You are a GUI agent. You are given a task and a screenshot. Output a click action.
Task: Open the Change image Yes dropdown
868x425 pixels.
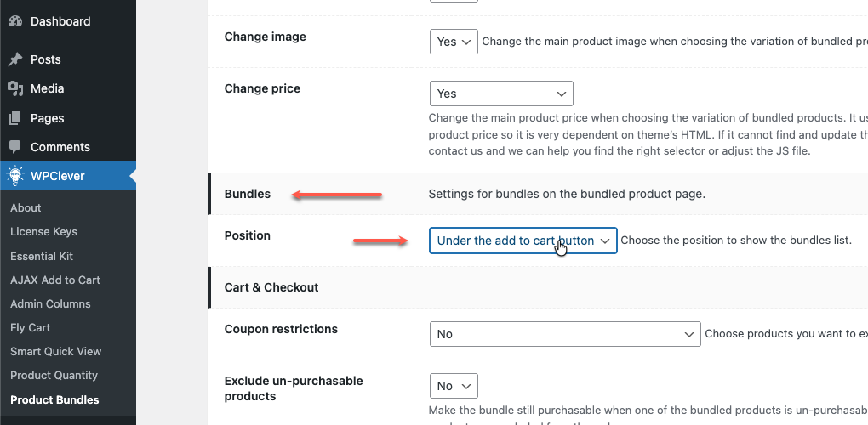(x=454, y=42)
